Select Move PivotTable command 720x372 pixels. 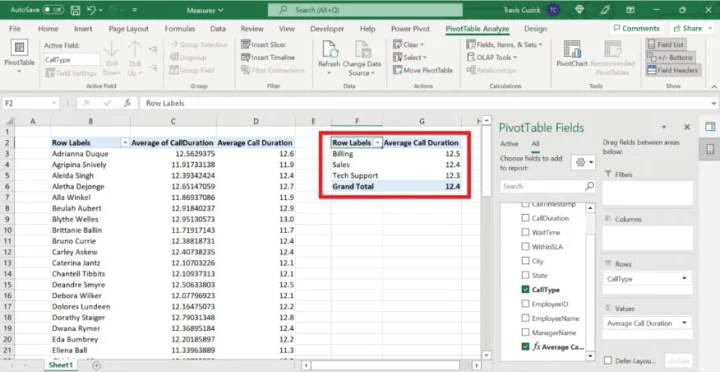[x=423, y=70]
